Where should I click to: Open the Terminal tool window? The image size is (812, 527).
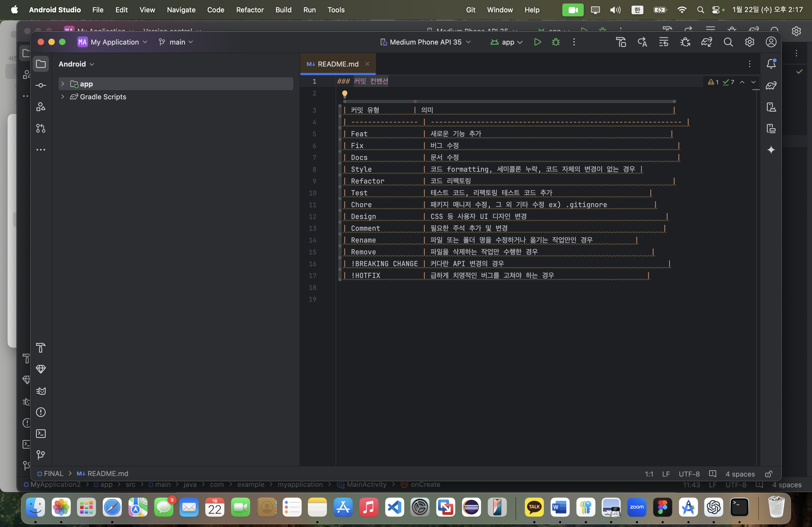point(41,434)
